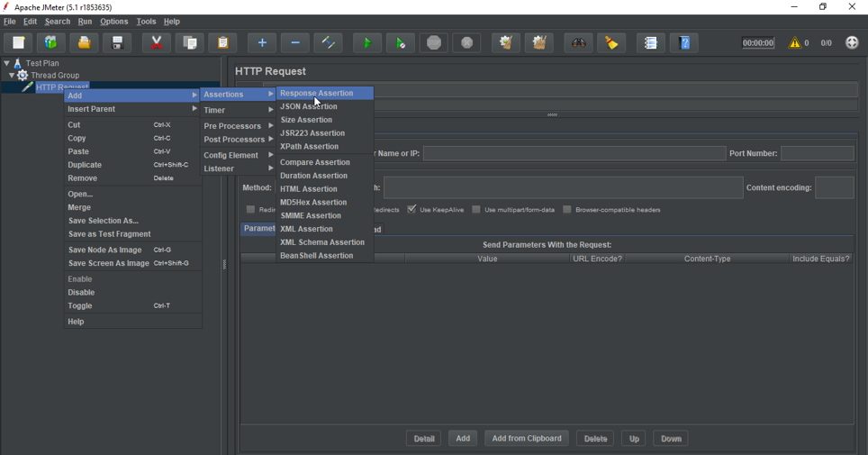Image resolution: width=868 pixels, height=455 pixels.
Task: Toggle the Use KeepAlive checkbox
Action: point(411,209)
